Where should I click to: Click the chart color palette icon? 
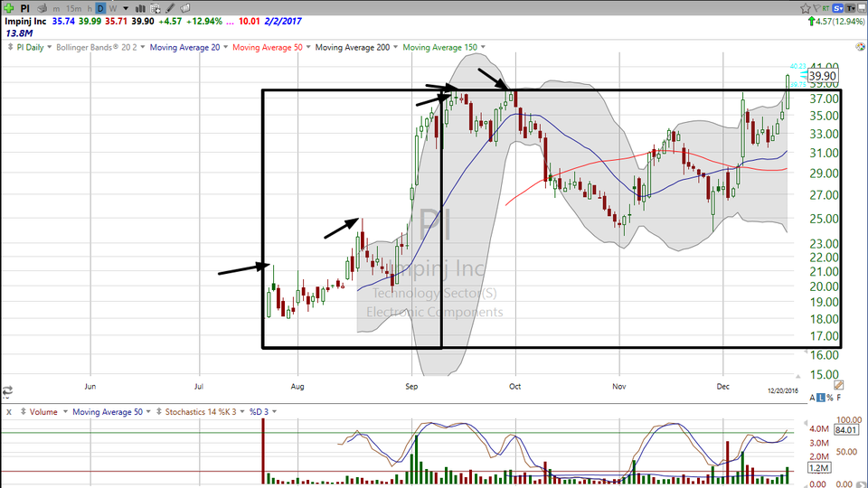point(860,46)
